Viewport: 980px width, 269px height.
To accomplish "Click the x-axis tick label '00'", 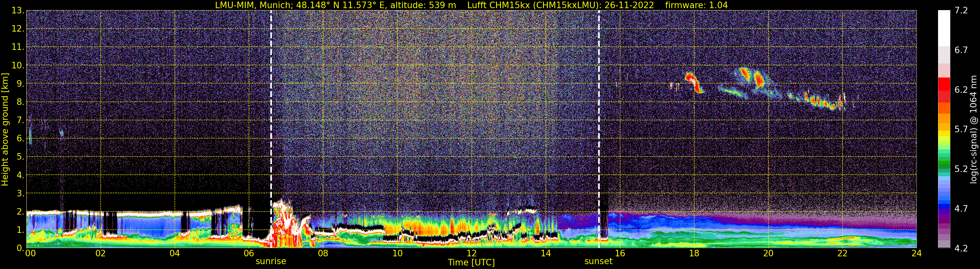I will point(30,254).
